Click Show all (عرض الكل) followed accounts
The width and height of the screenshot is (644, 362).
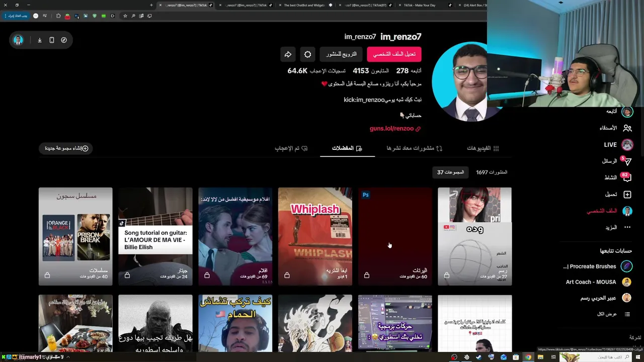coord(613,314)
